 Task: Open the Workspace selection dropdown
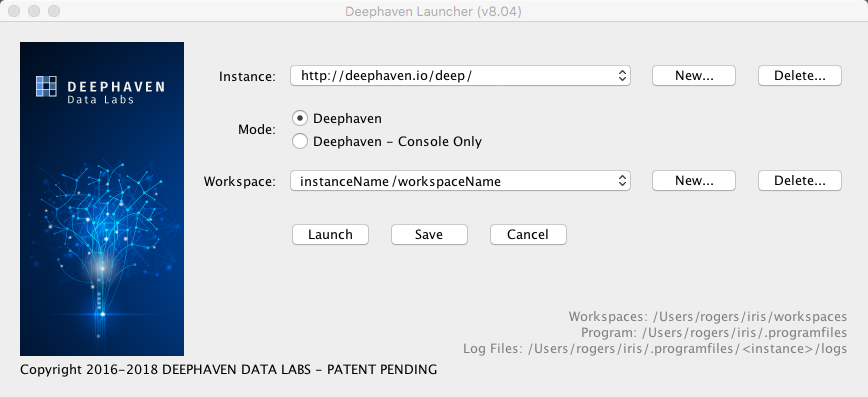point(460,181)
